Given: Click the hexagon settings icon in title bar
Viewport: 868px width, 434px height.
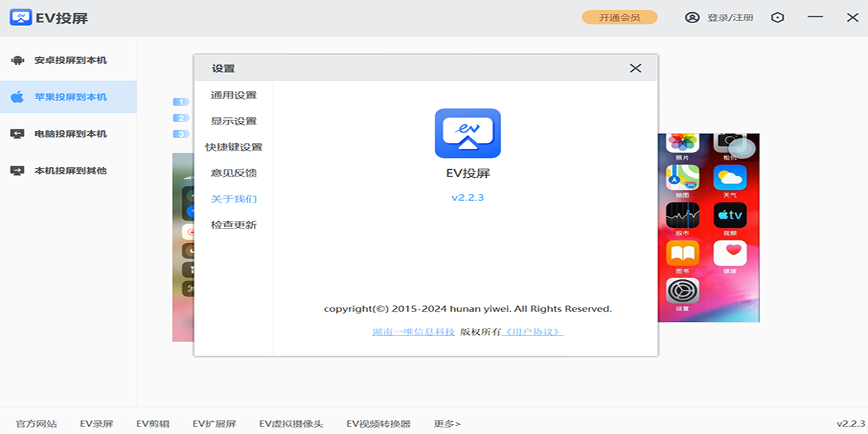Looking at the screenshot, I should [778, 17].
